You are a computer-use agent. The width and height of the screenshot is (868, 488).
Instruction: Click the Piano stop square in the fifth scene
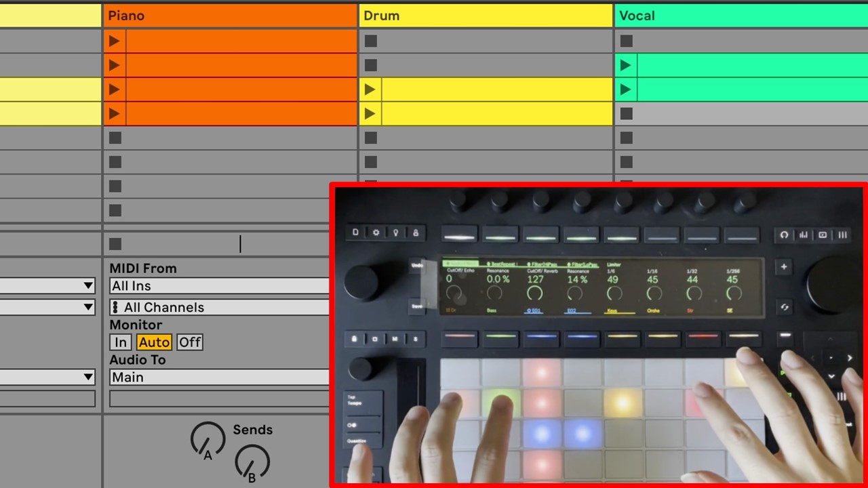tap(115, 138)
